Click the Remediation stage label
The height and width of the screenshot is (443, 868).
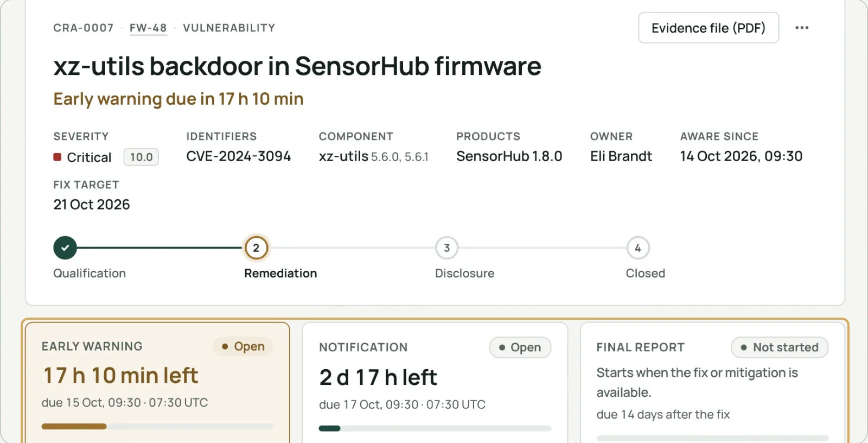(280, 273)
